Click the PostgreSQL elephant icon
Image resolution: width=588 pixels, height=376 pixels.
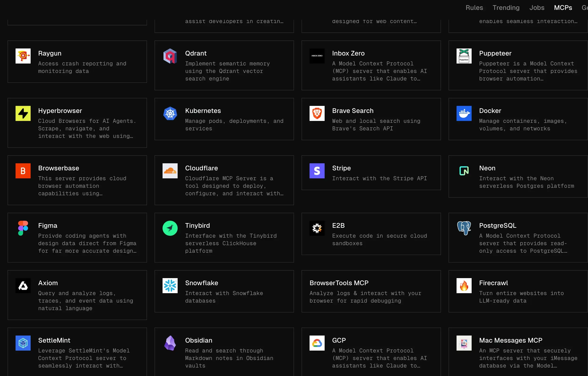pyautogui.click(x=464, y=228)
